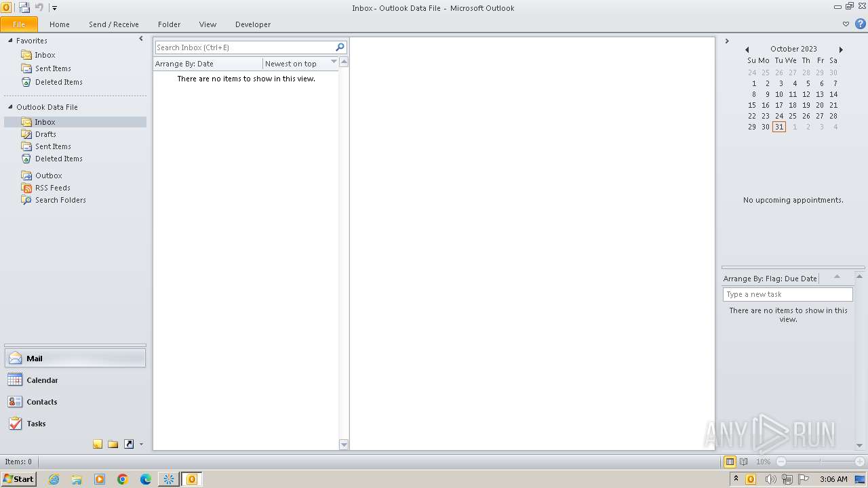Screen dimensions: 868x488
Task: Click the message list scroll up arrow
Action: (x=344, y=62)
